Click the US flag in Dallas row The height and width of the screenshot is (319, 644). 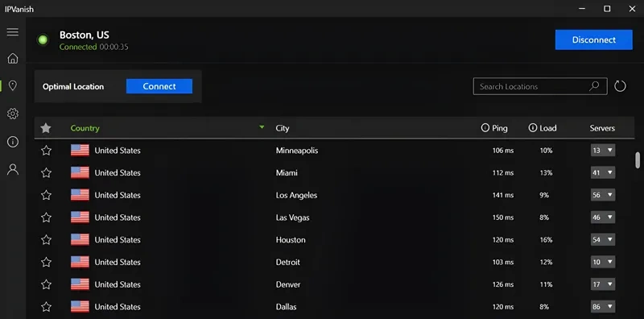[x=80, y=307]
